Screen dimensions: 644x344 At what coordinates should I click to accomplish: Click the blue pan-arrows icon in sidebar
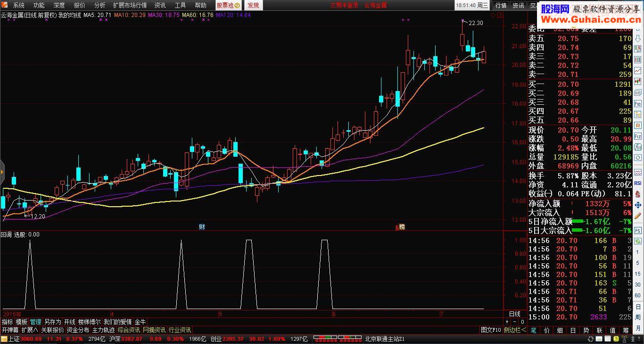click(x=637, y=205)
